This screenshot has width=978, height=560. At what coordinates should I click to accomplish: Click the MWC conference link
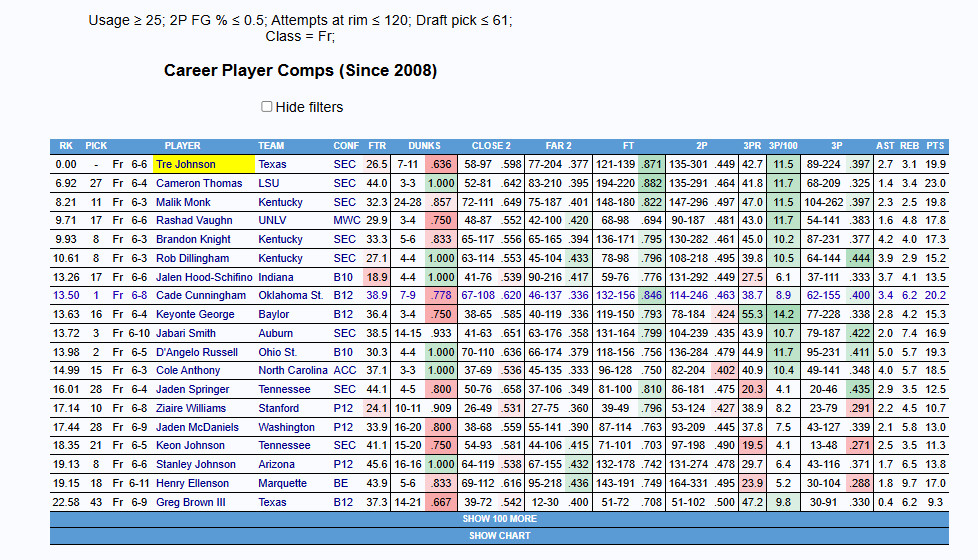pyautogui.click(x=346, y=221)
